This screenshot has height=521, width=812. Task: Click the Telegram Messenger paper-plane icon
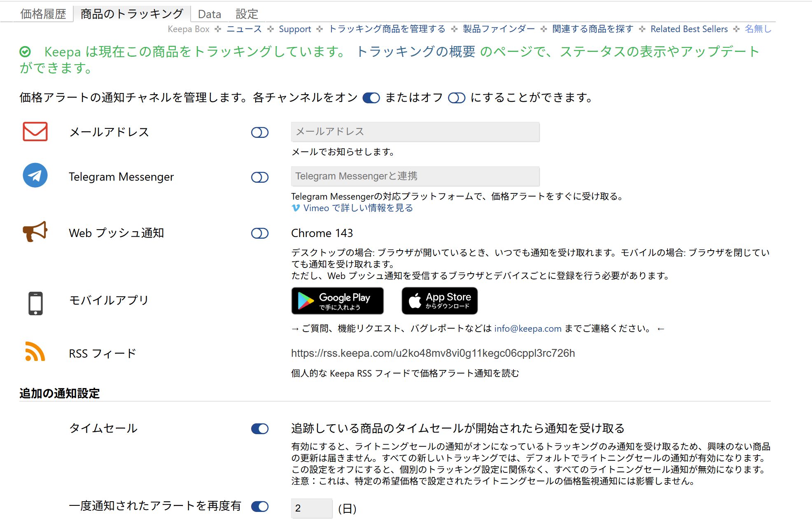35,175
